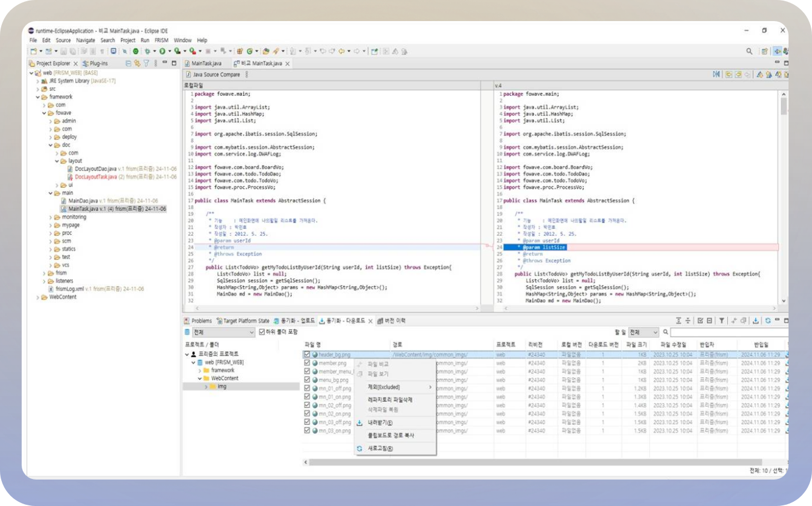Uncheck the mn_03_on.png file checkbox
The height and width of the screenshot is (506, 812).
pos(307,431)
